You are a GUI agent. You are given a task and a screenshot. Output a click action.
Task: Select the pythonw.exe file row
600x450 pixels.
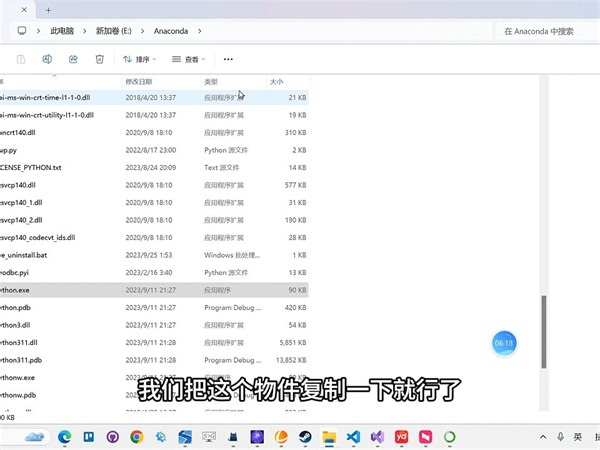(x=154, y=378)
